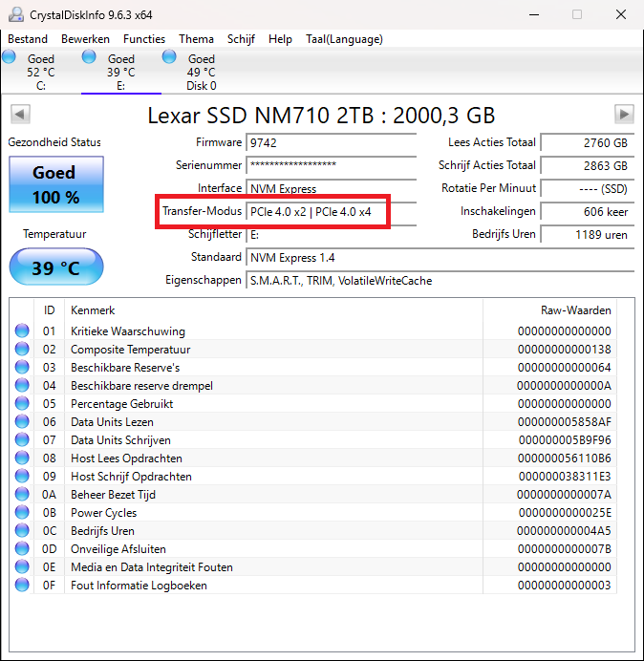This screenshot has height=661, width=644.
Task: Click Bedrijfs Uren value 1189 uren
Action: click(x=588, y=234)
